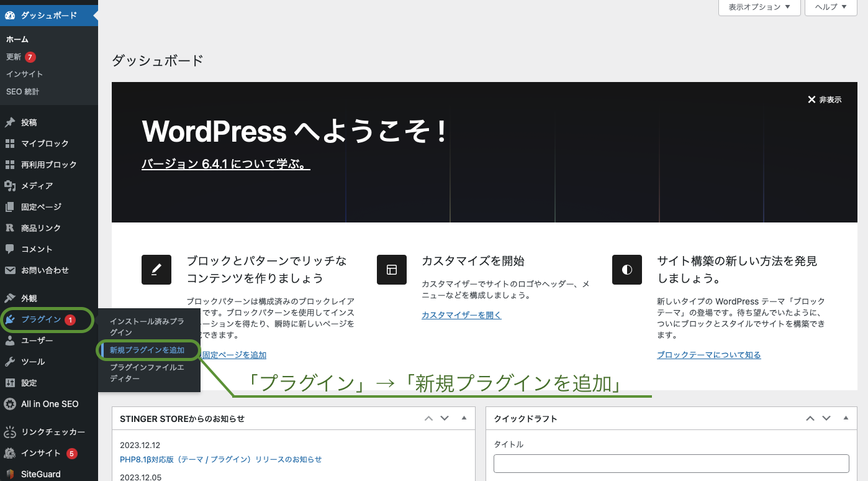868x481 pixels.
Task: Open the 投稿 menu label
Action: pyautogui.click(x=29, y=122)
